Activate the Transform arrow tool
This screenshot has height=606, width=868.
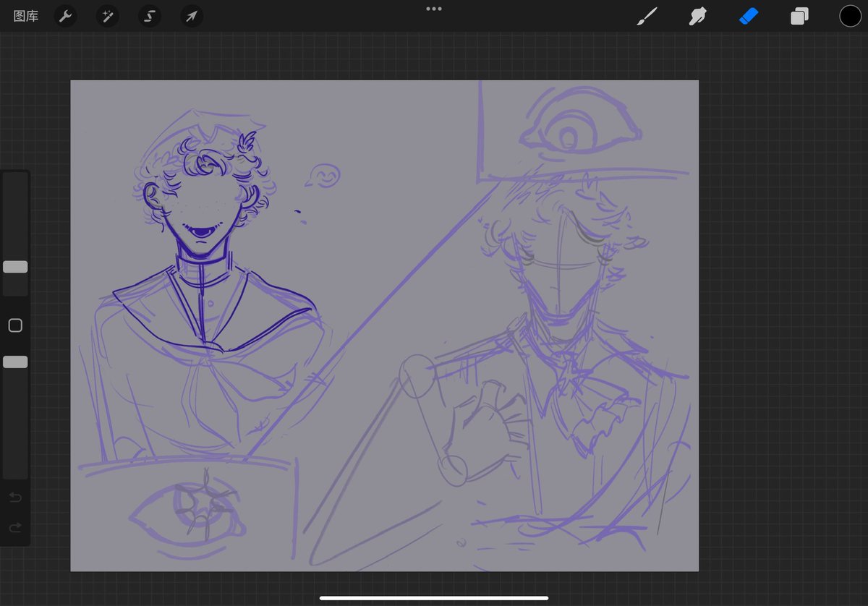point(192,16)
